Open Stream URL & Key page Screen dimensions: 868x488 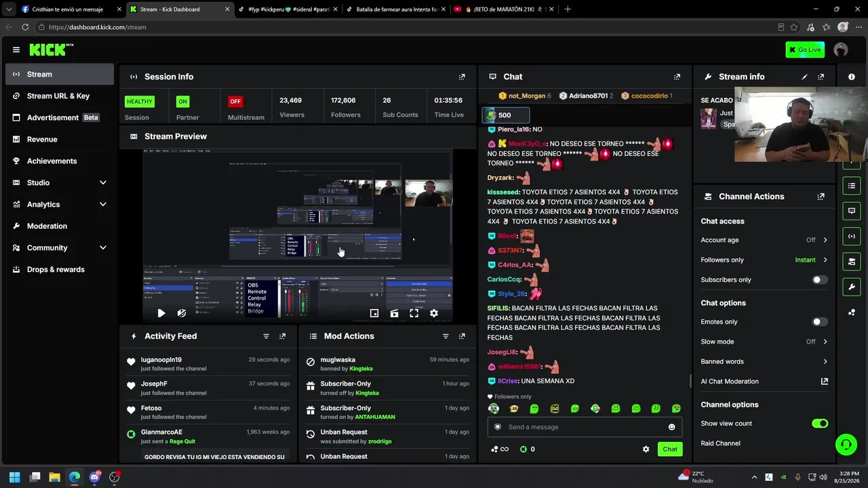(x=60, y=96)
